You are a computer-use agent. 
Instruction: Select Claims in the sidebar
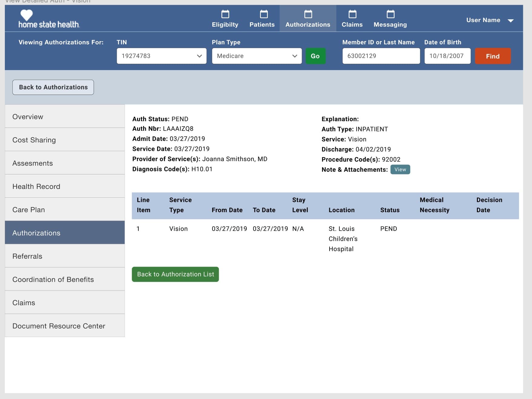pyautogui.click(x=65, y=303)
